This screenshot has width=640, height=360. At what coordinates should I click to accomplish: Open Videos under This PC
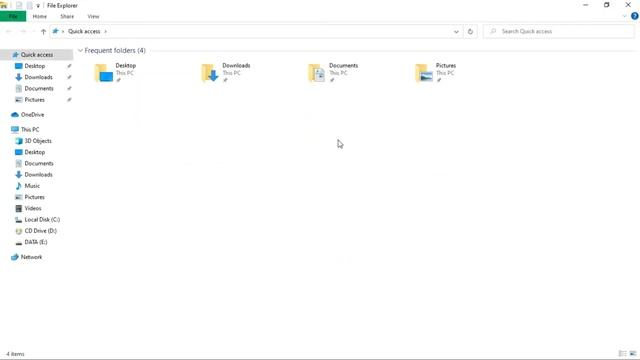(x=33, y=208)
